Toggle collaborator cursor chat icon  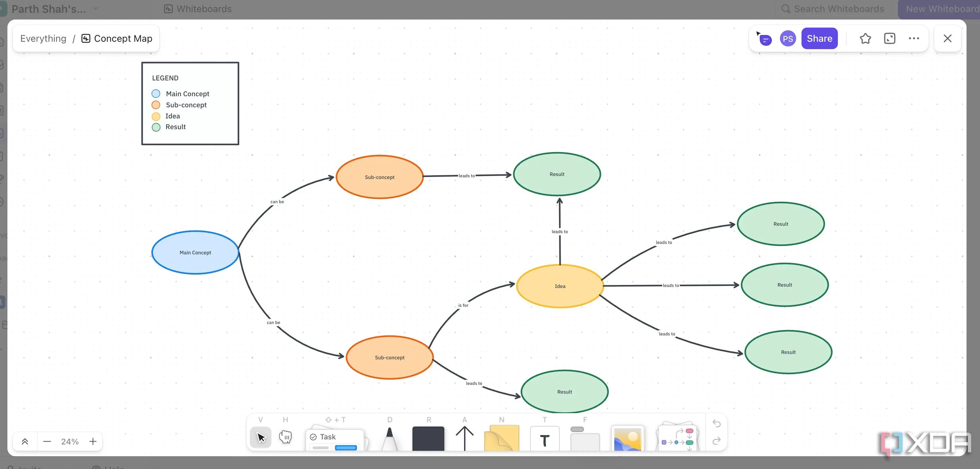click(x=764, y=38)
